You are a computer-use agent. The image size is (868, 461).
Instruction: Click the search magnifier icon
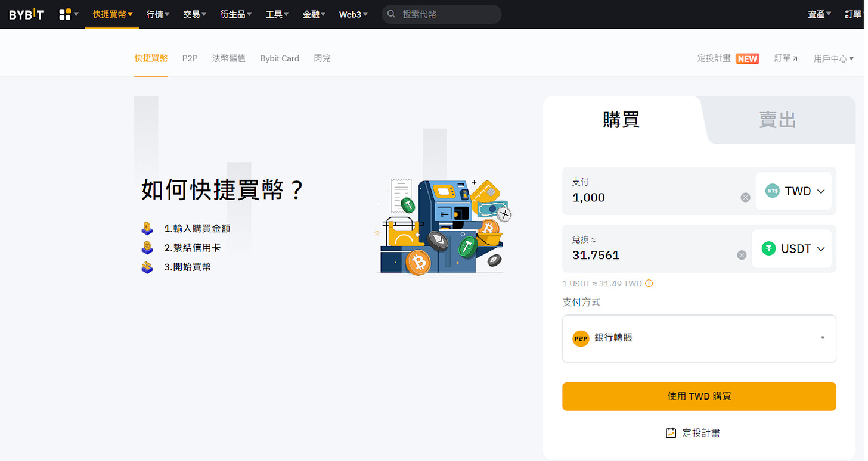point(391,14)
